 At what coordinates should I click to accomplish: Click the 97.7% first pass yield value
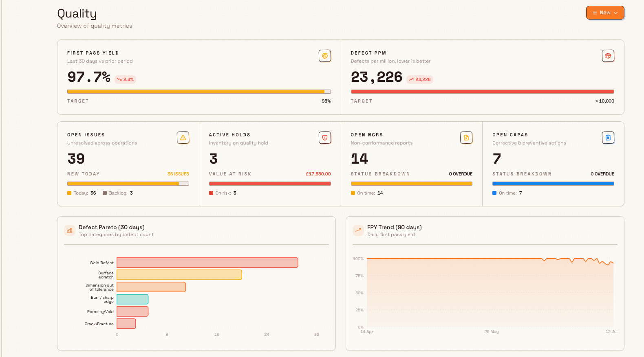click(x=89, y=77)
